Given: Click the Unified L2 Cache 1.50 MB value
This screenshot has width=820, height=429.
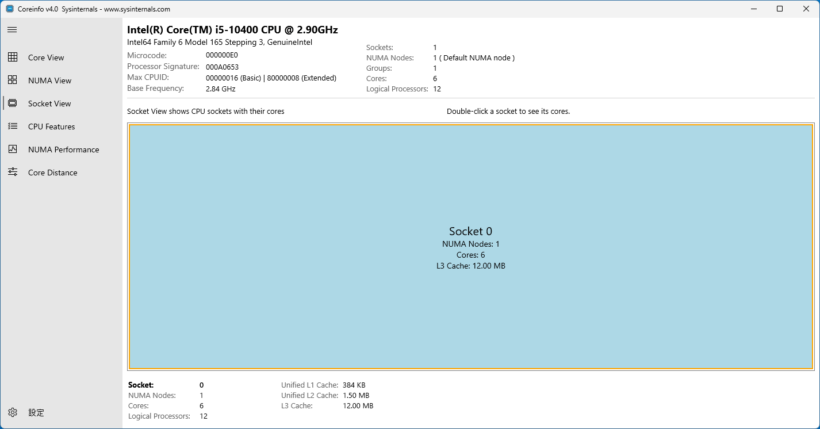Looking at the screenshot, I should 356,396.
